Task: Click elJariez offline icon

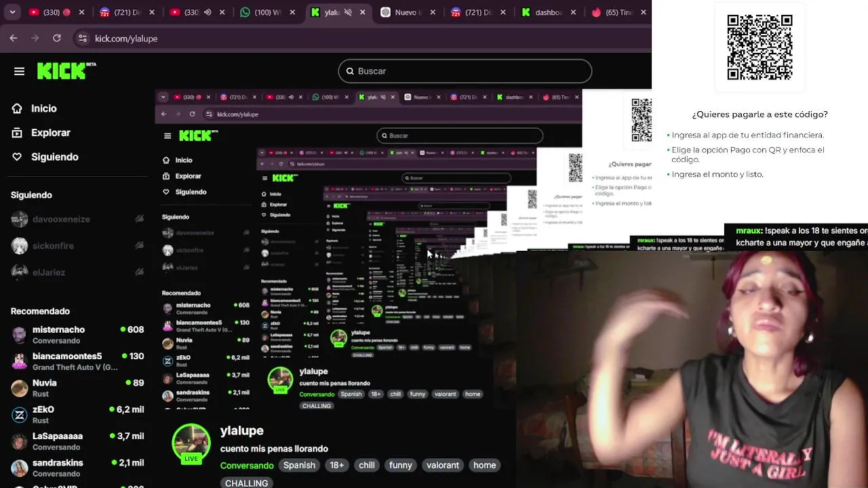Action: pos(139,272)
